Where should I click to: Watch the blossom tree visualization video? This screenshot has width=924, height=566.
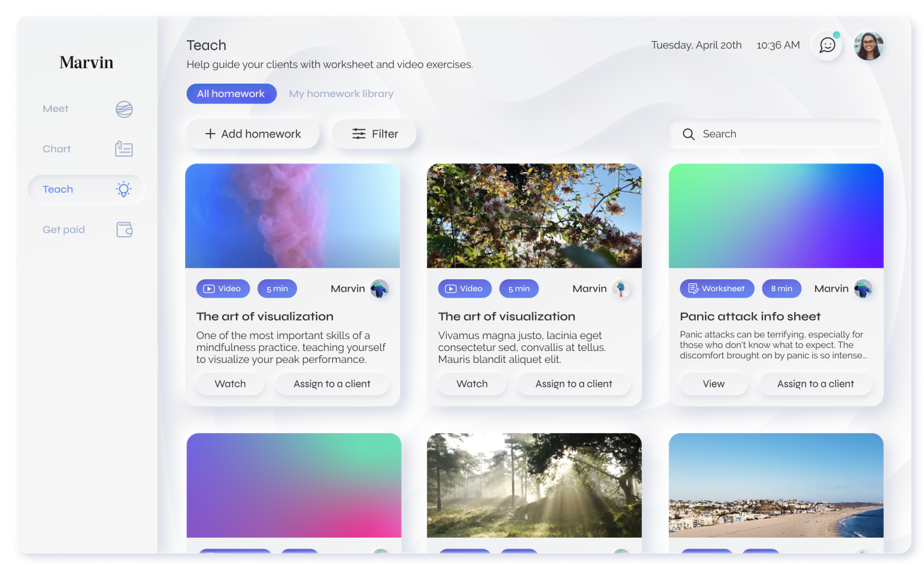pos(472,384)
